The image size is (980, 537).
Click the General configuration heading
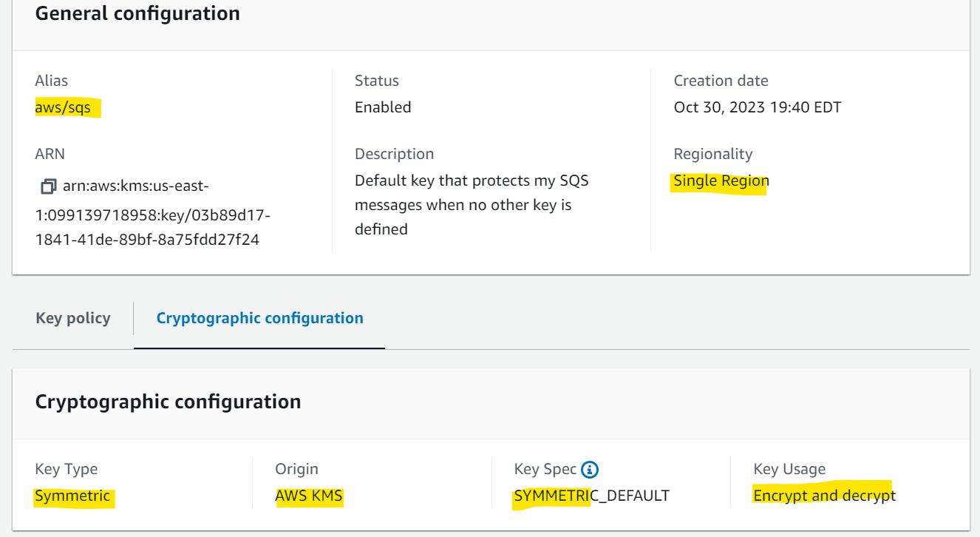[x=137, y=13]
